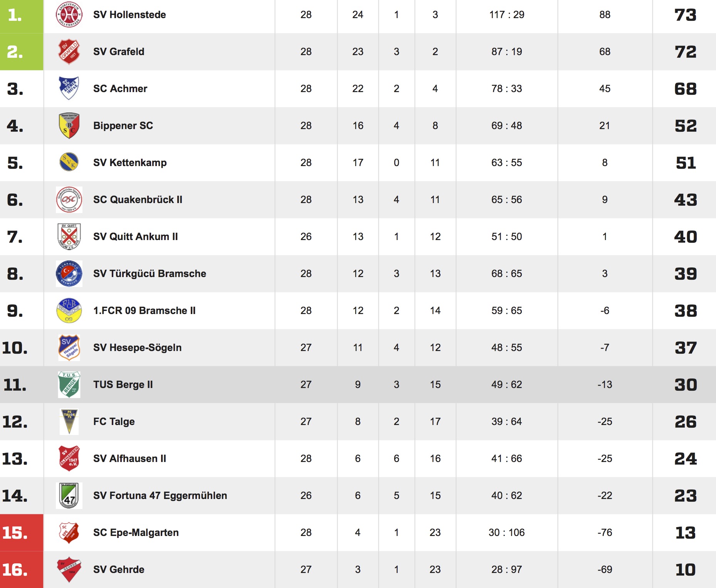
Task: Open the SC Quakenbrück II QSC logo
Action: tap(69, 200)
